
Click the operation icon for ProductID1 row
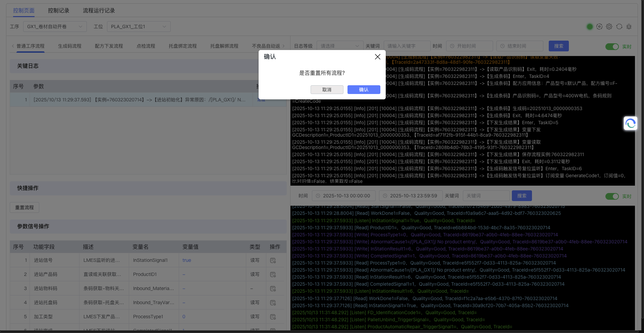tap(273, 275)
